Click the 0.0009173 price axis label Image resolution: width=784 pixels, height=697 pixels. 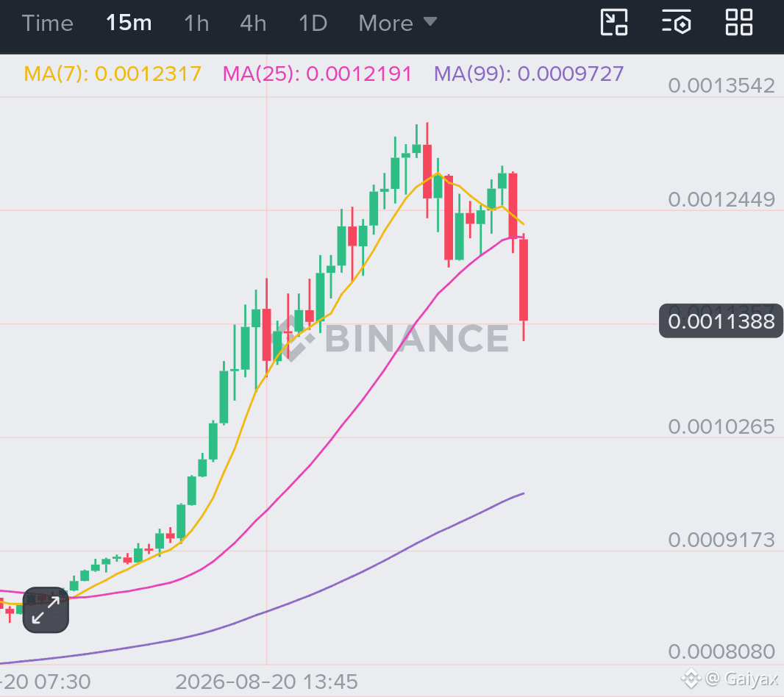(721, 540)
